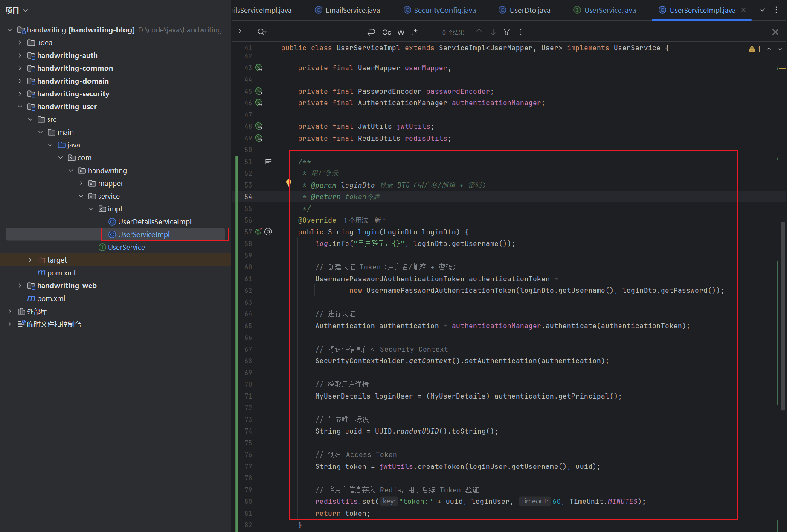Expand the handwriting-security module

point(20,94)
